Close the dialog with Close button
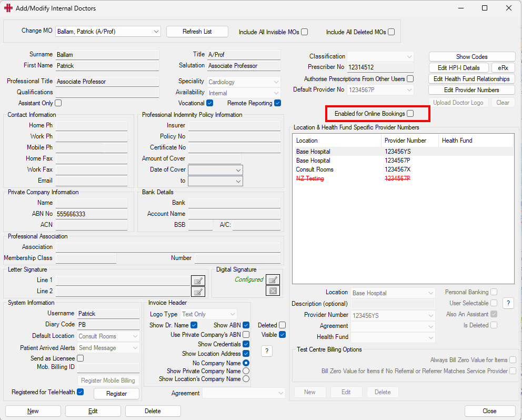Screen dimensions: 522x420 pos(489,411)
